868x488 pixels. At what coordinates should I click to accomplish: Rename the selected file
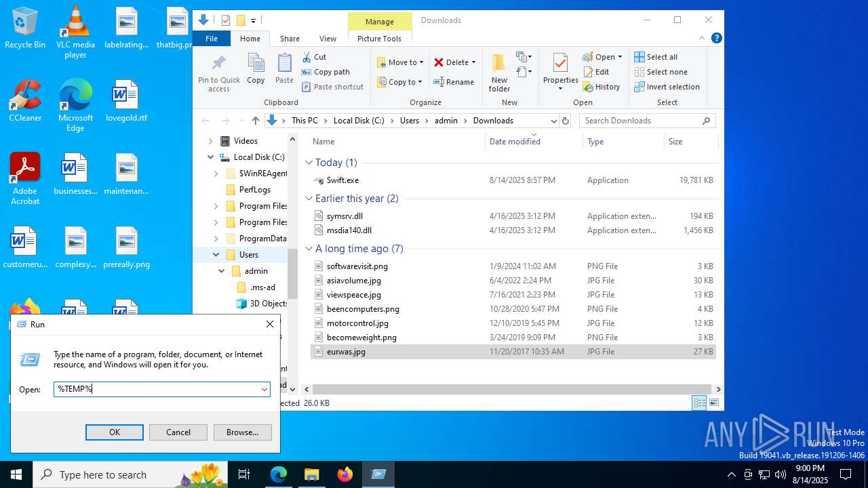pyautogui.click(x=454, y=82)
